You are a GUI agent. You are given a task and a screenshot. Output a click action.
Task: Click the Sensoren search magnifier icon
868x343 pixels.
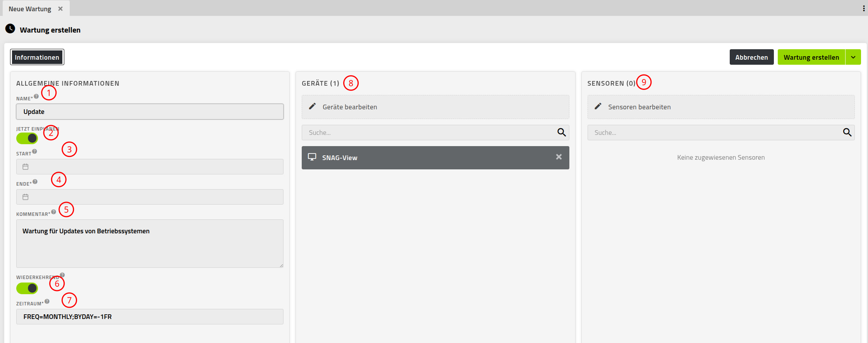[847, 133]
